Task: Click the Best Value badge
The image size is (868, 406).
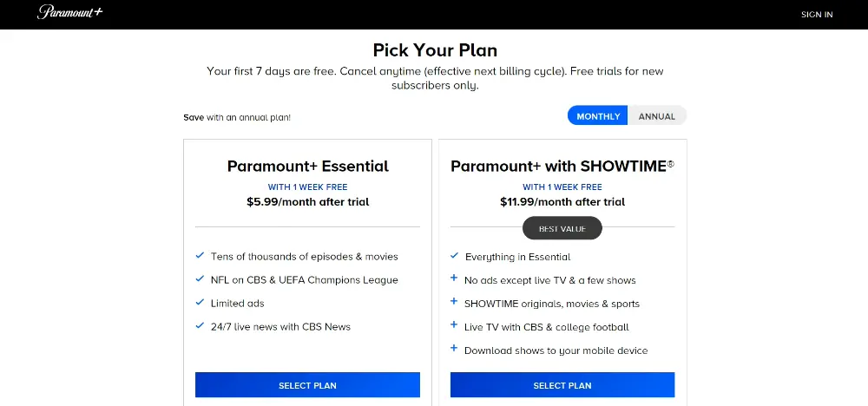Action: [x=562, y=228]
